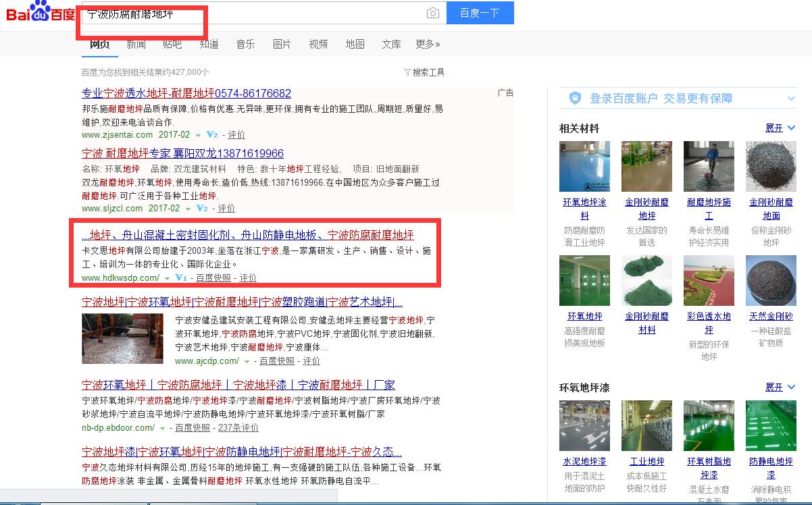The height and width of the screenshot is (505, 812).
Task: Switch to 视频 tab
Action: click(x=318, y=44)
